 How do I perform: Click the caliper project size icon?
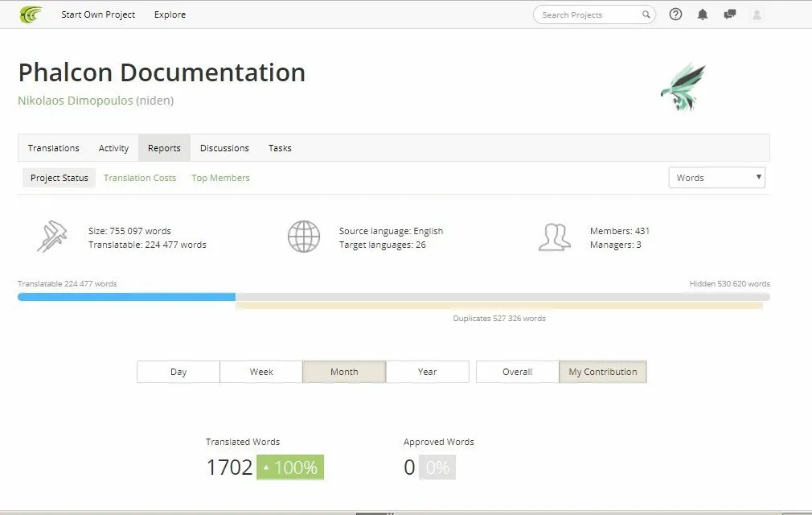[52, 237]
